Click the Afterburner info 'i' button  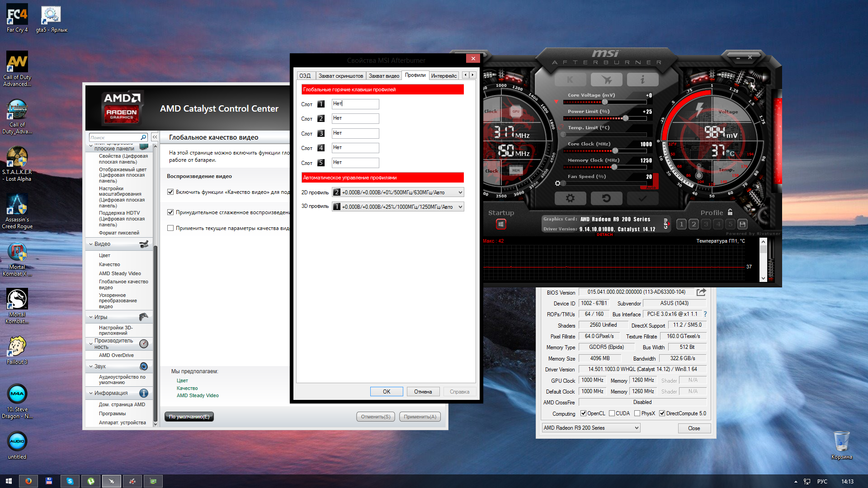[642, 80]
